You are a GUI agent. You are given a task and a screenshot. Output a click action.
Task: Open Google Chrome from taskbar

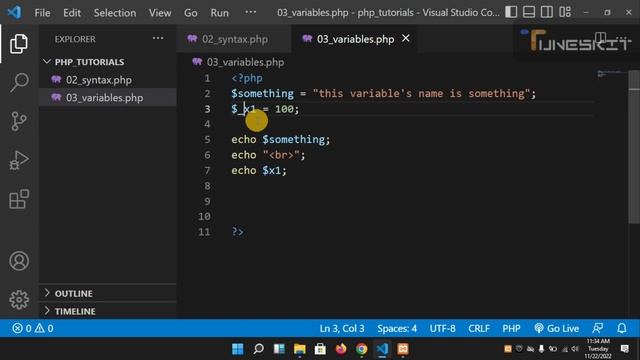coord(361,349)
